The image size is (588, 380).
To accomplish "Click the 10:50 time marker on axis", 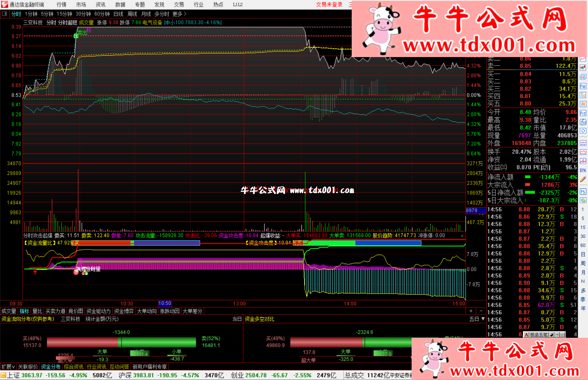I will tap(165, 303).
